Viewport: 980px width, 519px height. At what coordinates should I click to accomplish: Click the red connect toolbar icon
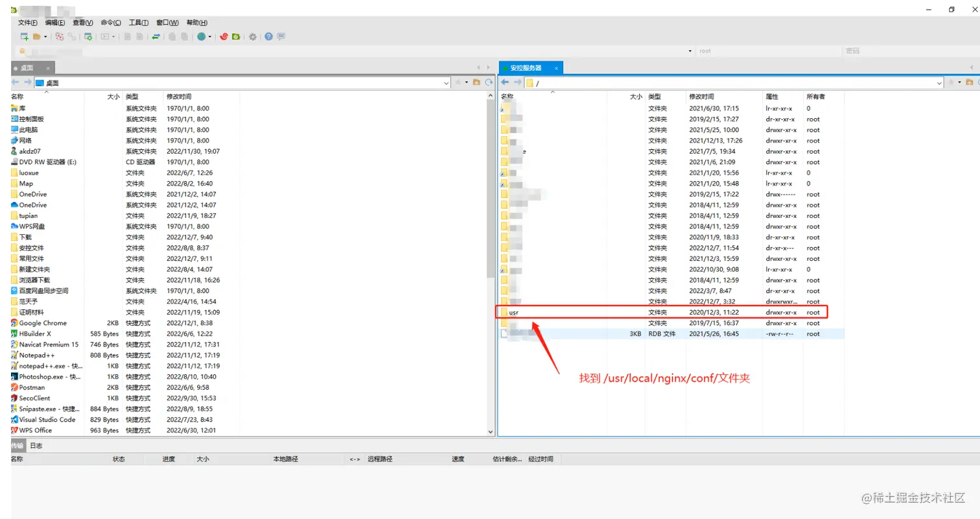pyautogui.click(x=60, y=37)
